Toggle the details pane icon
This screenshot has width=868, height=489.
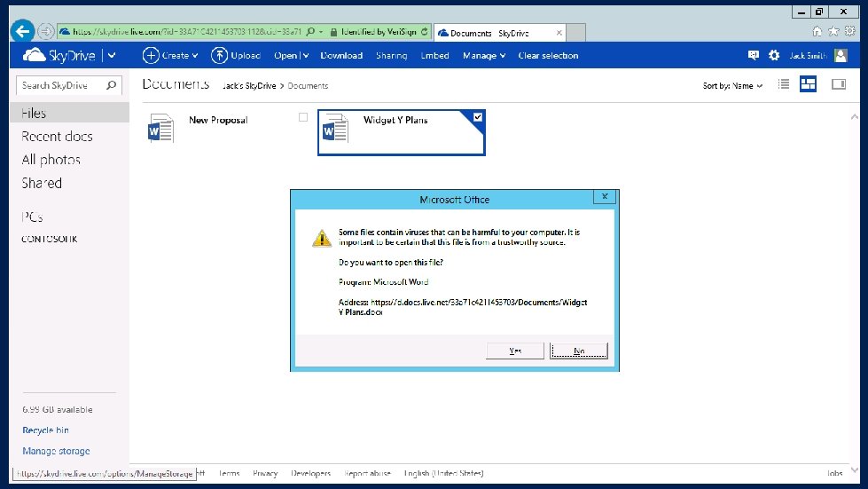(x=839, y=84)
